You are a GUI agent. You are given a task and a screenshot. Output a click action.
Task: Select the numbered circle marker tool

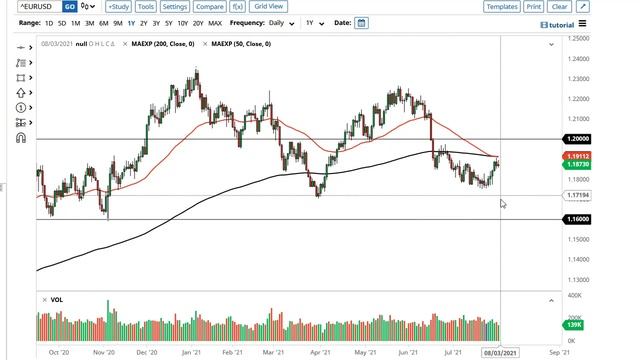click(20, 108)
